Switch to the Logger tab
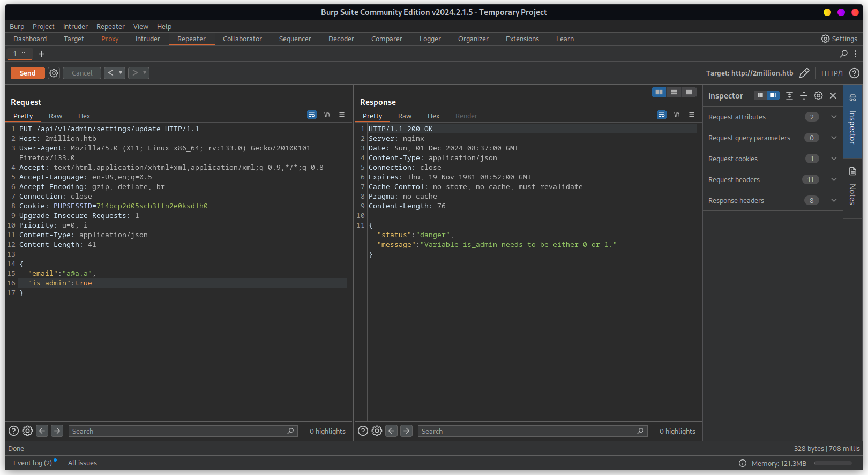Viewport: 868px width, 475px height. pyautogui.click(x=430, y=39)
